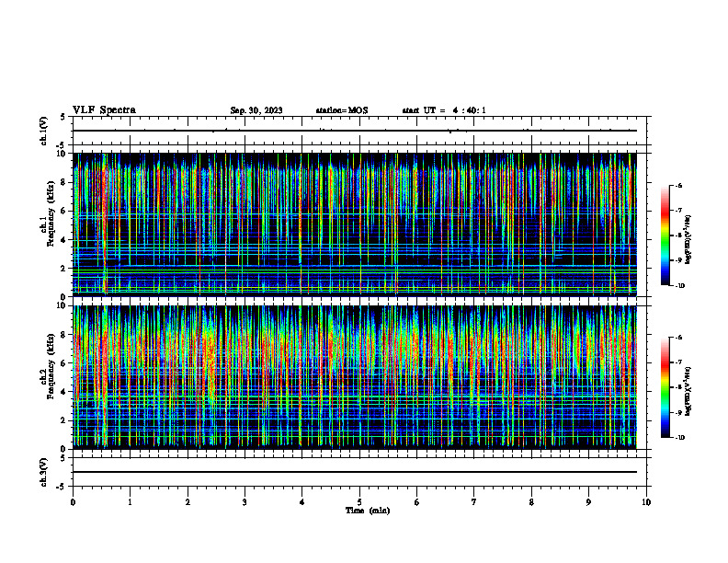Click the "2" frequency tick of ch.1 spectrogram

pos(65,268)
